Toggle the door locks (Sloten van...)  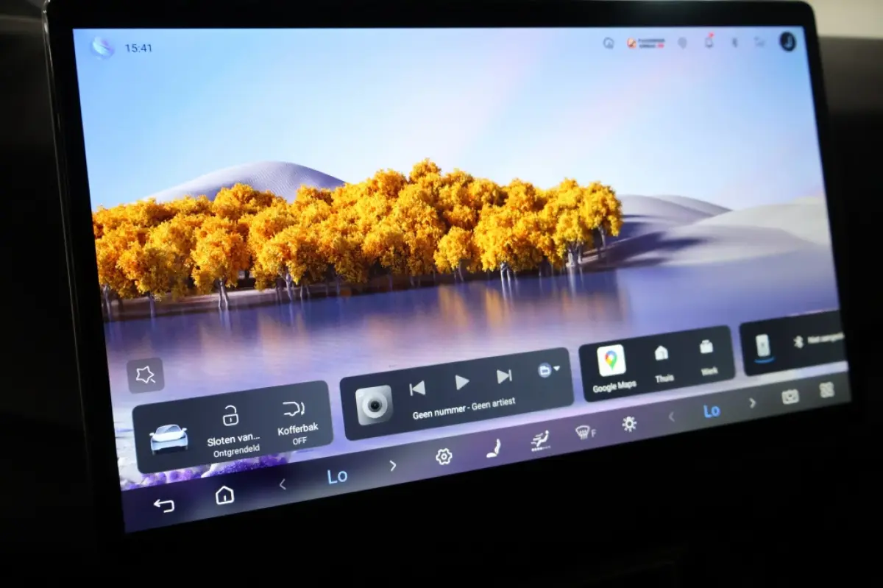232,430
